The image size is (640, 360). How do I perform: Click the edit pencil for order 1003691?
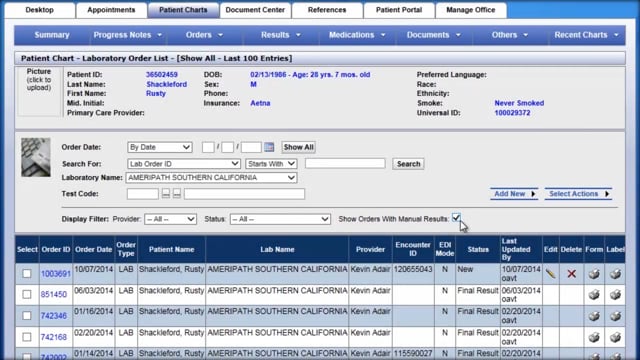coord(550,274)
